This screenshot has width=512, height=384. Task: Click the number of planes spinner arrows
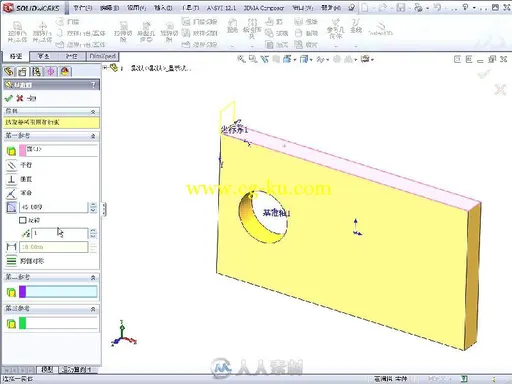coord(93,233)
